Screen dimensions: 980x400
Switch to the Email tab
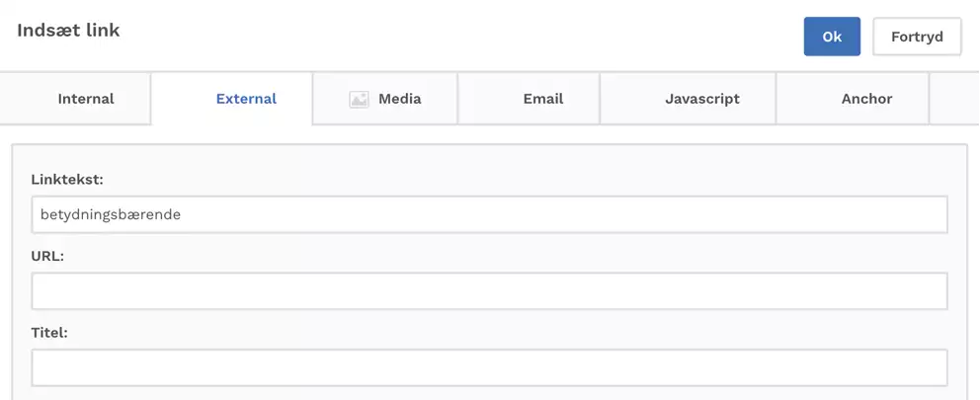542,99
